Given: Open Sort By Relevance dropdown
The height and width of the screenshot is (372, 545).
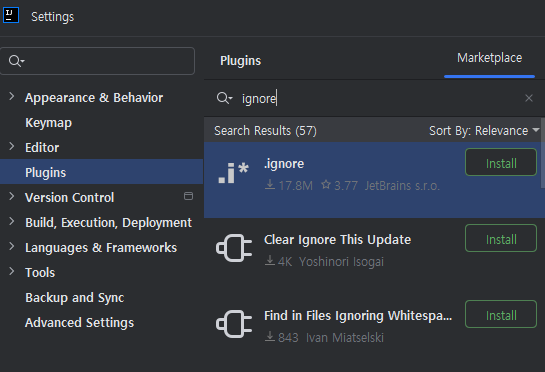Looking at the screenshot, I should pyautogui.click(x=484, y=131).
